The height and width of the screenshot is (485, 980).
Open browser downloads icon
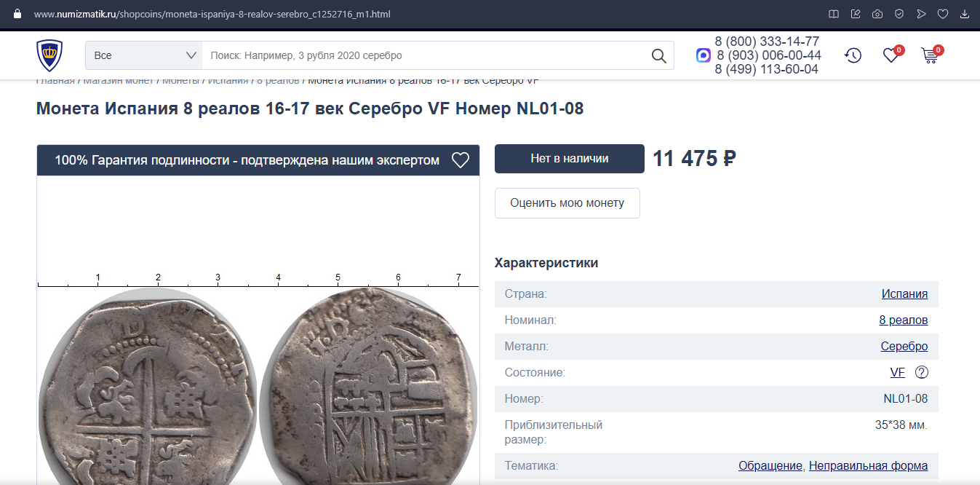[x=965, y=14]
